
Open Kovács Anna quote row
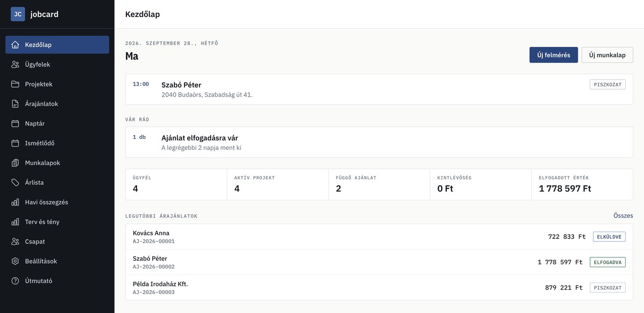point(379,237)
